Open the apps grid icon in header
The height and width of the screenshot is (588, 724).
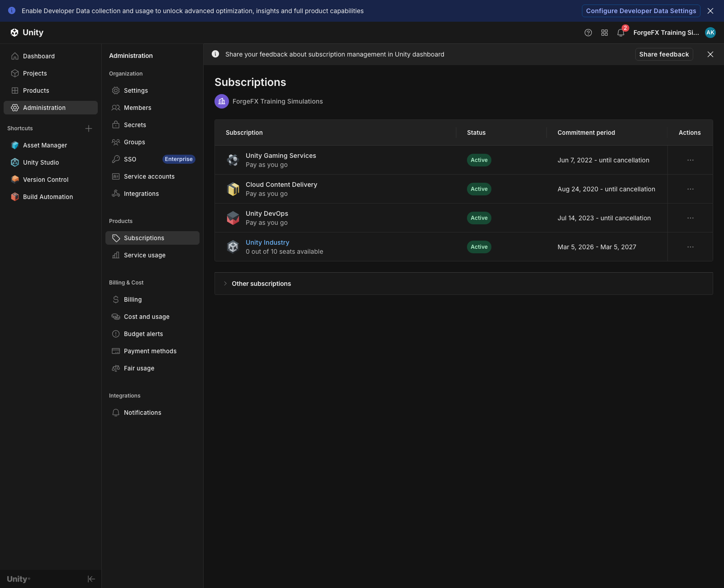tap(605, 33)
